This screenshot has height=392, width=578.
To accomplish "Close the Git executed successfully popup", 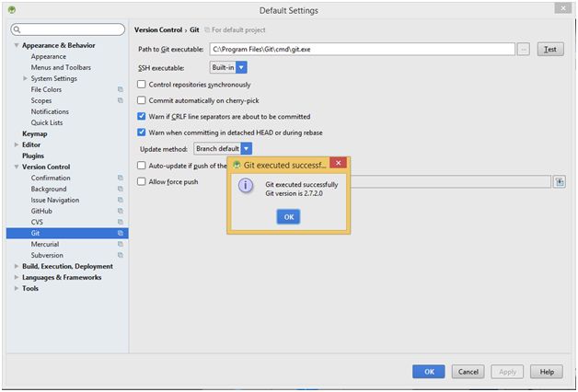I will [339, 164].
